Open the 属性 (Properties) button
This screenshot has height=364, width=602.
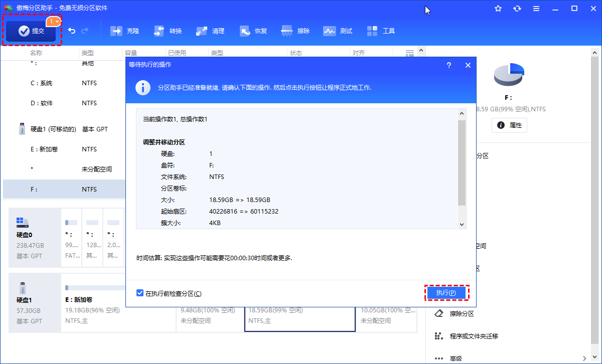click(510, 125)
